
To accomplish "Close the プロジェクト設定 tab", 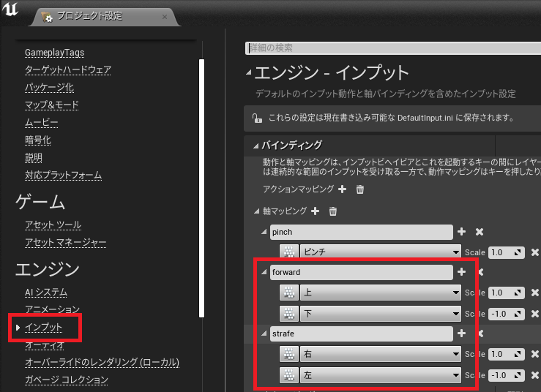I will (165, 17).
